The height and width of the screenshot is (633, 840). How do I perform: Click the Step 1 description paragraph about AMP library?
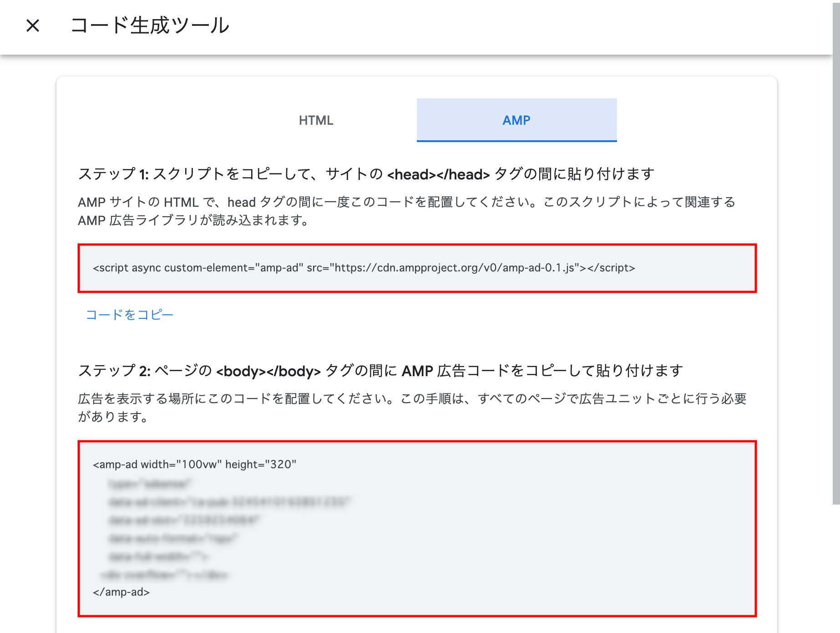click(406, 211)
